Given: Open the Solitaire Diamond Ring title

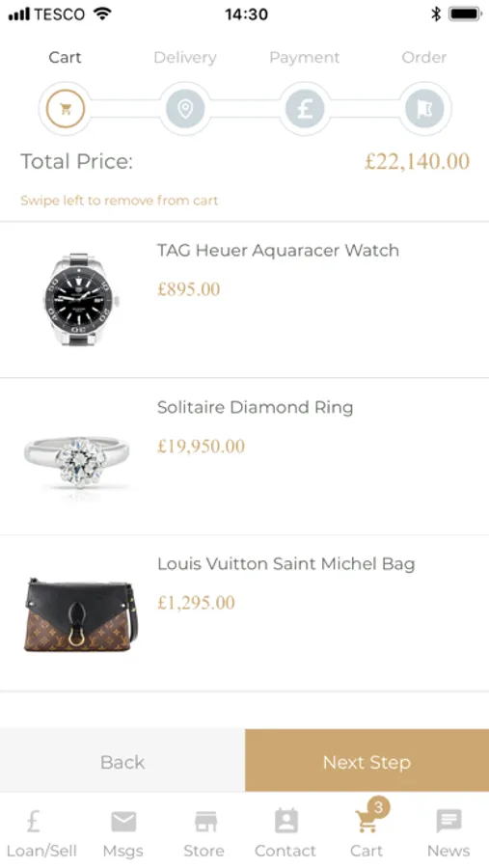Looking at the screenshot, I should pos(255,407).
